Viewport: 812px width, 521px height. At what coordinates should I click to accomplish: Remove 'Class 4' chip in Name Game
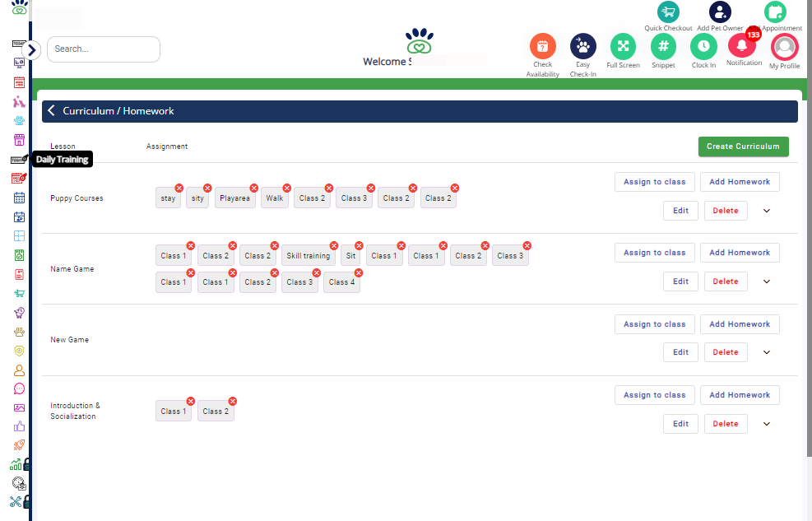[359, 272]
